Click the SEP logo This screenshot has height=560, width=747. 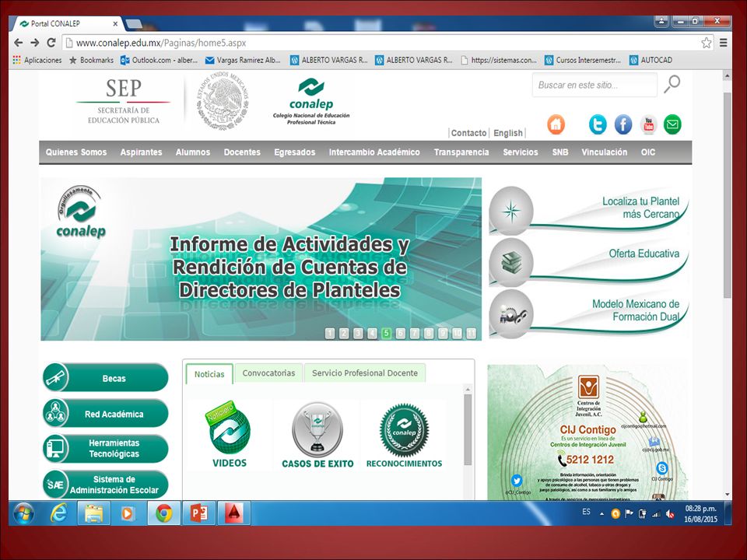(124, 101)
